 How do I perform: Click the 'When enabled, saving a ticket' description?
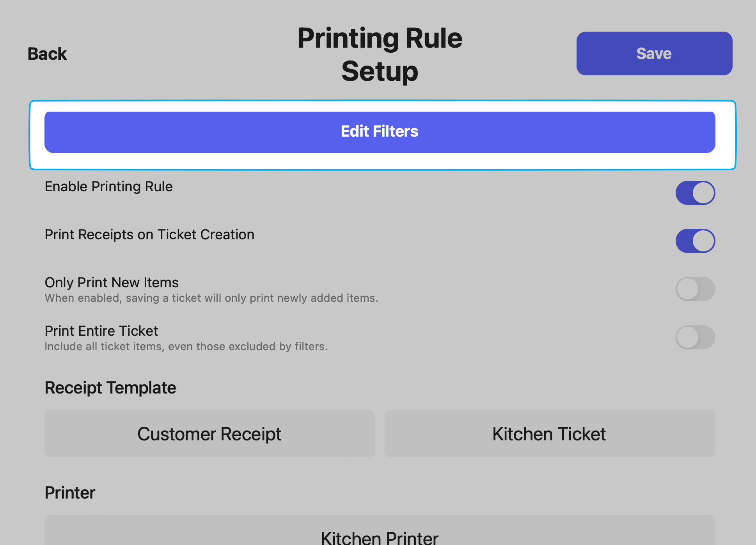[x=211, y=298]
